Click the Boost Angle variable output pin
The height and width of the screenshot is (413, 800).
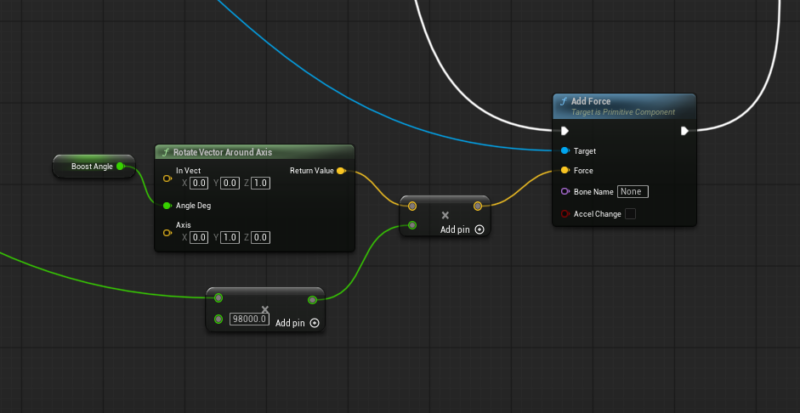121,166
